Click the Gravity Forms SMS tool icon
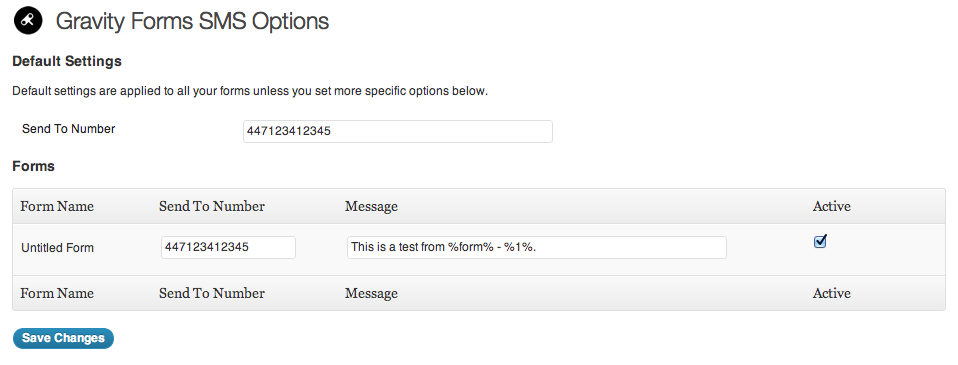This screenshot has width=958, height=365. pos(28,21)
